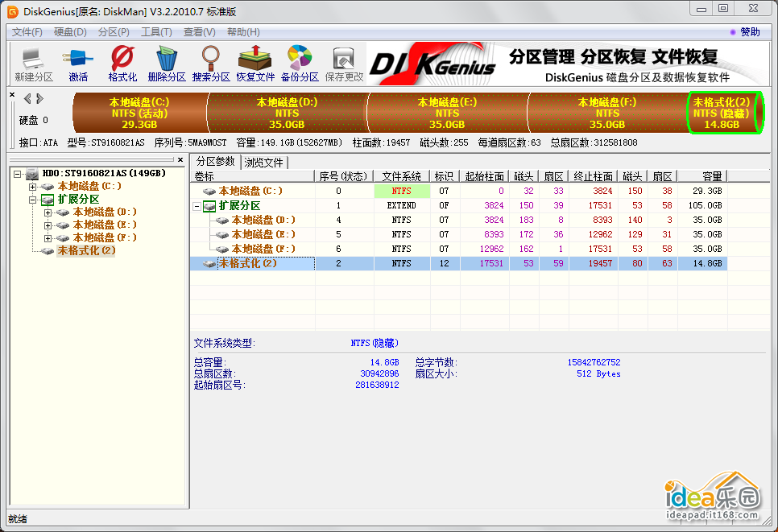
Task: Collapse 扩展分区 node in left tree
Action: (x=33, y=200)
